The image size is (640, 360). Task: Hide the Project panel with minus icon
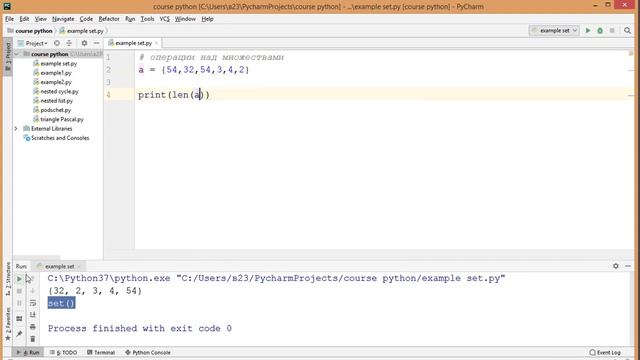pos(96,43)
